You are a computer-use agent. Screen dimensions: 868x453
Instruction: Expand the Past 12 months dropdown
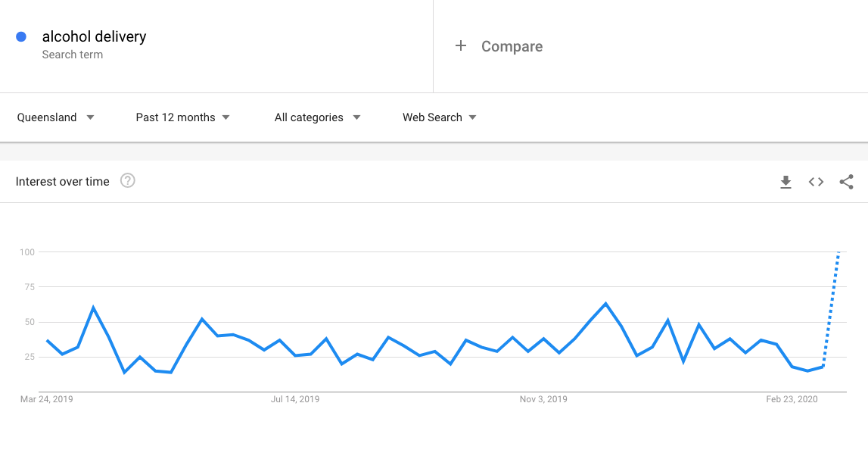click(182, 117)
